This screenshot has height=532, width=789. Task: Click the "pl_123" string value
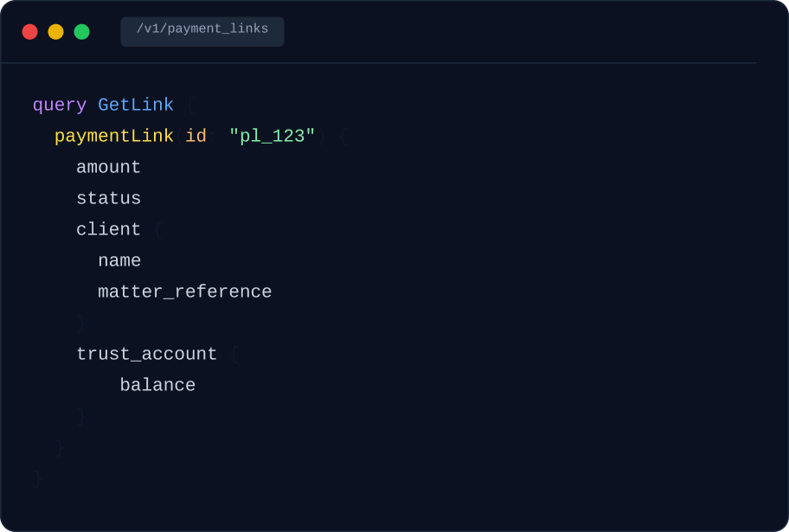tap(272, 137)
